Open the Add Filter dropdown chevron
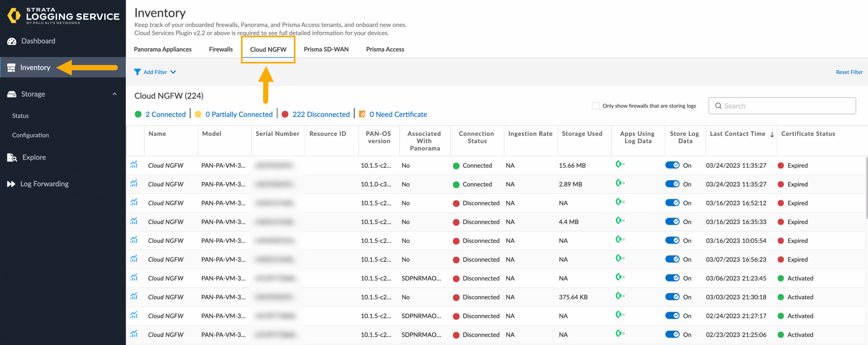The image size is (868, 345). point(173,72)
